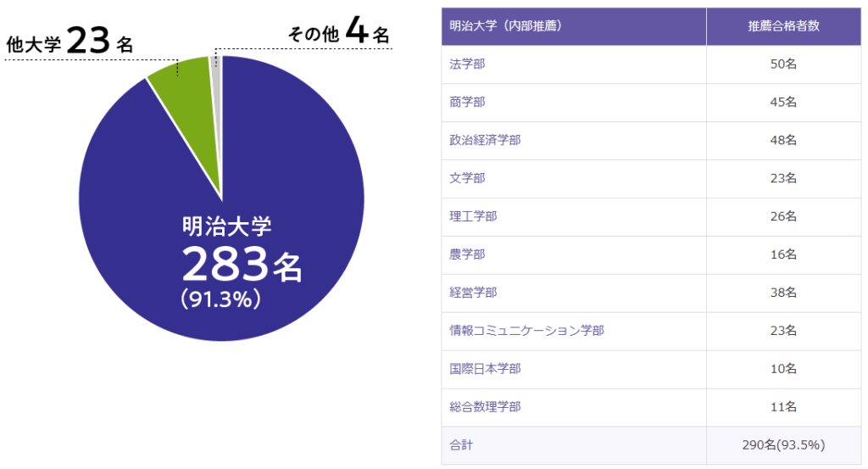Screen dimensions: 868x469
Task: Select the 政治経済学部 link
Action: pyautogui.click(x=485, y=140)
